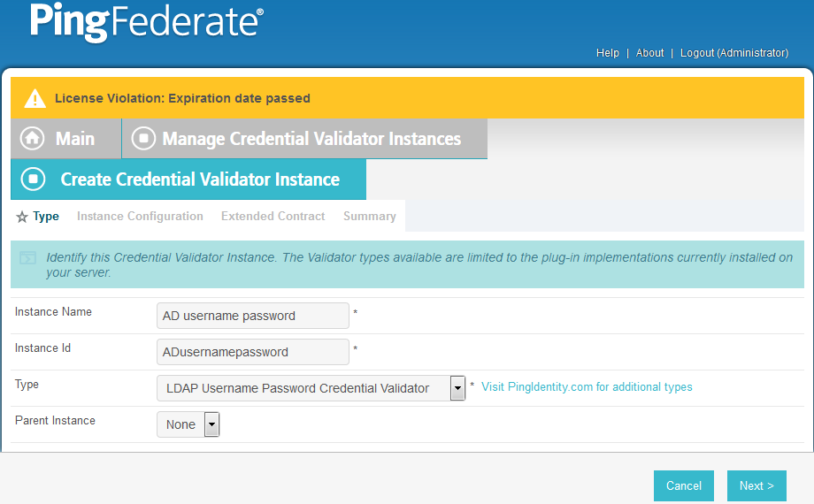Open the Summary tab
814x504 pixels.
(x=370, y=216)
